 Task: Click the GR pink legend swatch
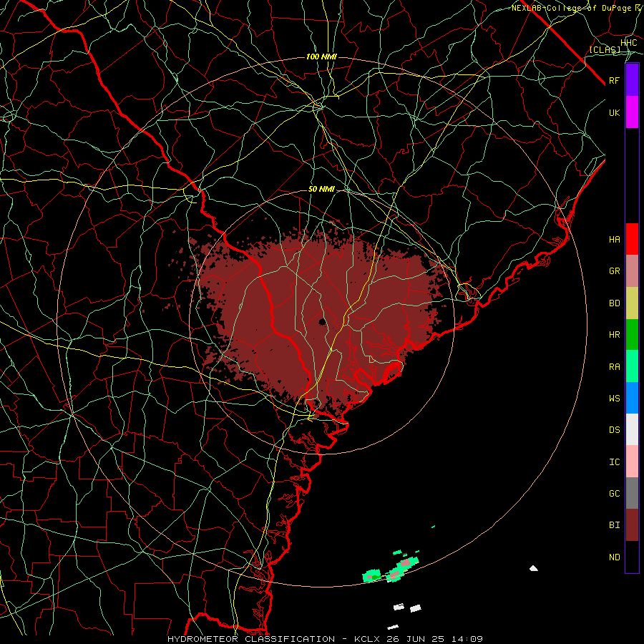(632, 271)
